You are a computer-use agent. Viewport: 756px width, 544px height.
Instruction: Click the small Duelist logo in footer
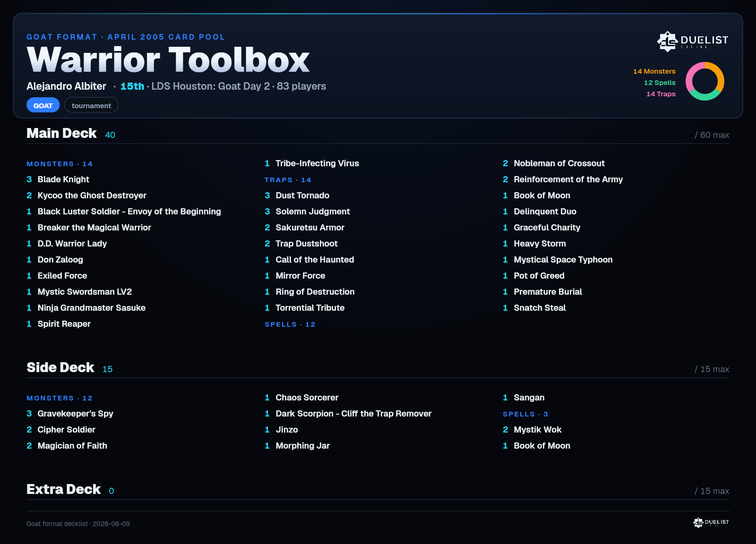tap(711, 522)
